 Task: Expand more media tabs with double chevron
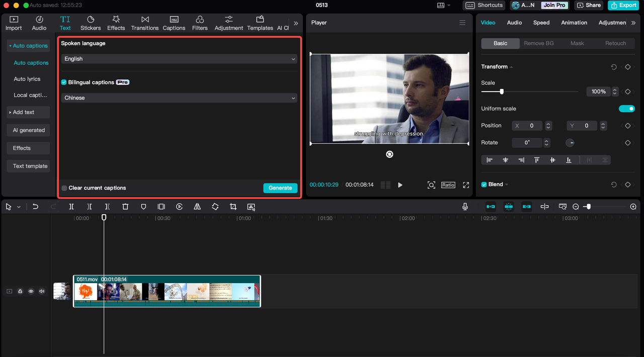tap(296, 23)
